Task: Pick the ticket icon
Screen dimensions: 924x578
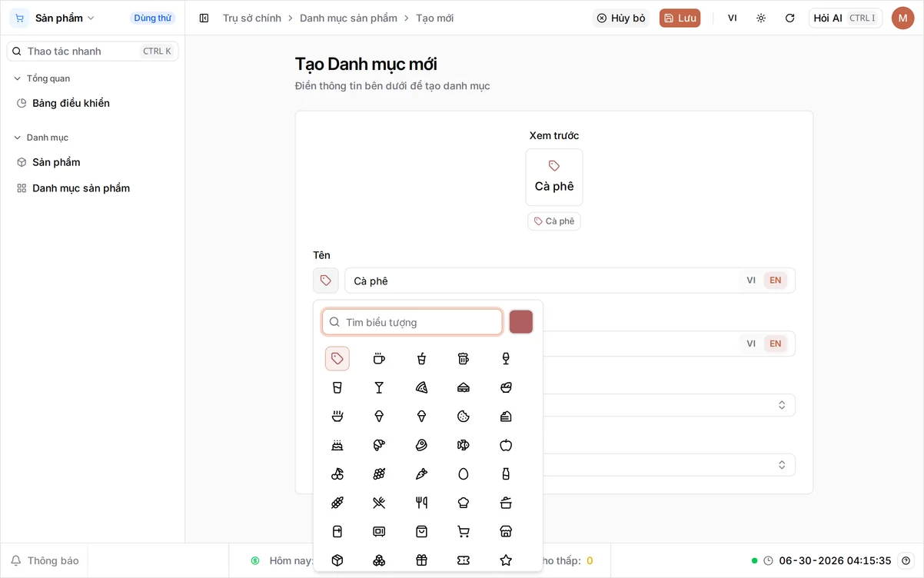Action: tap(464, 560)
